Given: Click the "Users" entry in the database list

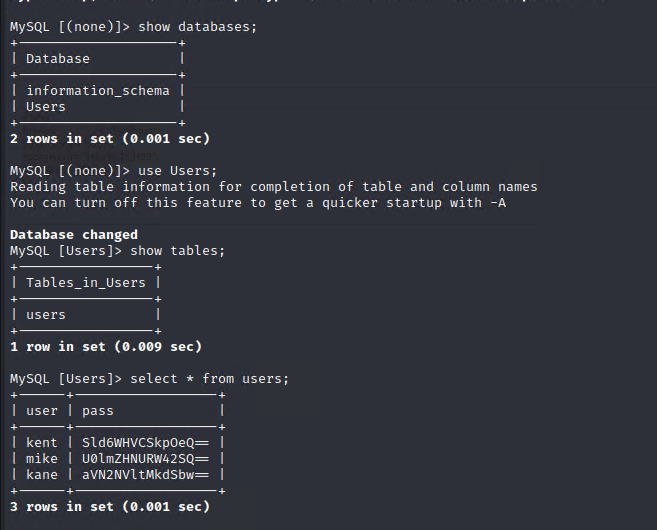Looking at the screenshot, I should (x=46, y=107).
